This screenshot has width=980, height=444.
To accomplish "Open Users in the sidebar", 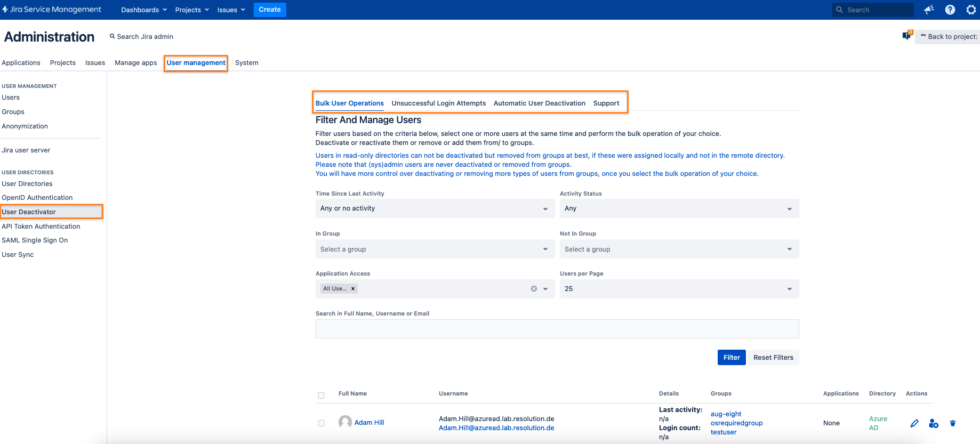I will (11, 98).
